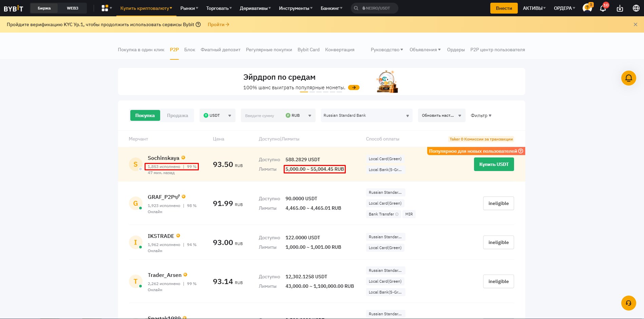Image resolution: width=644 pixels, height=319 pixels.
Task: Click Trader_Arsen merchant avatar
Action: click(135, 281)
